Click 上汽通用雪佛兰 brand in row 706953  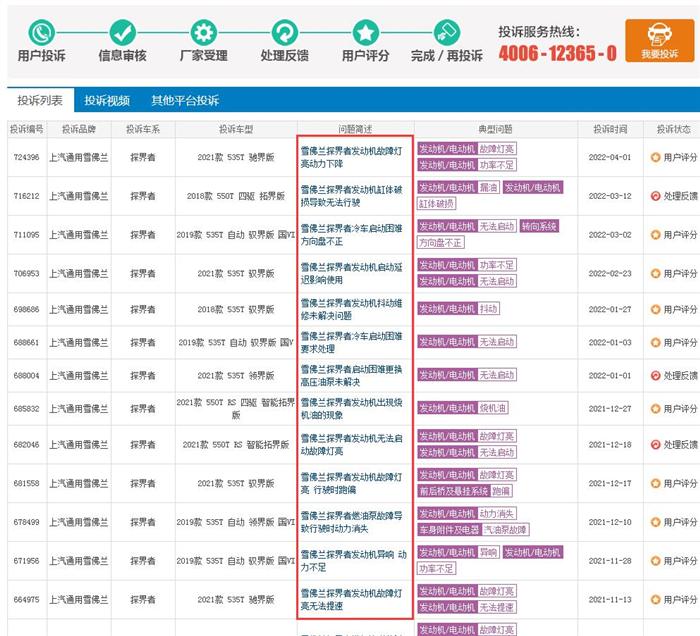point(79,274)
